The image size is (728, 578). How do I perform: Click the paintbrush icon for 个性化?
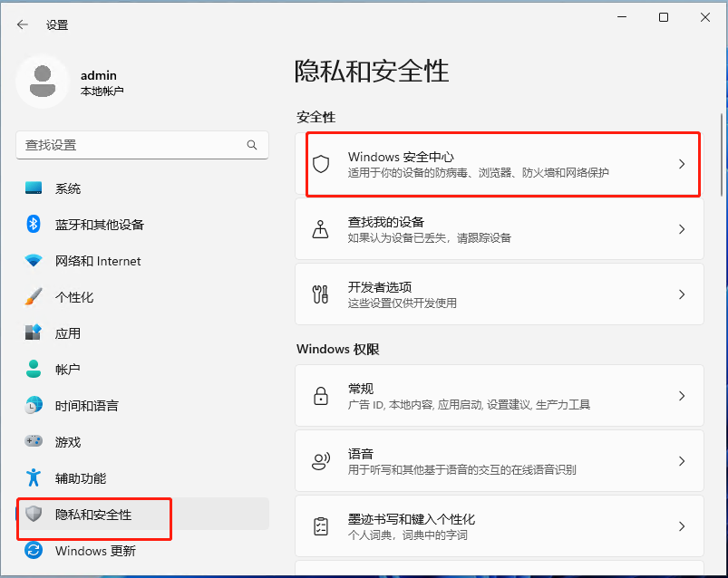pyautogui.click(x=34, y=297)
